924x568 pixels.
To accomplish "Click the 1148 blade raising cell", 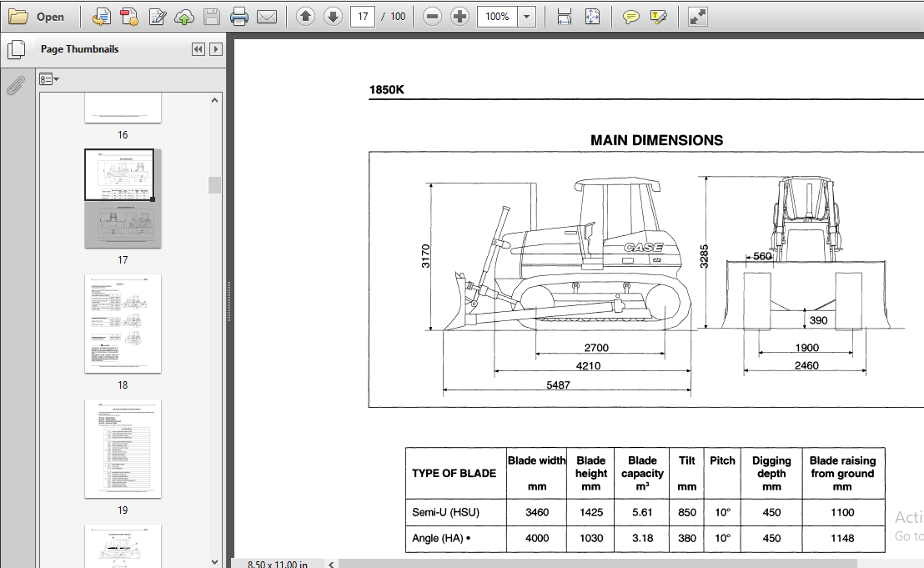I will 842,538.
